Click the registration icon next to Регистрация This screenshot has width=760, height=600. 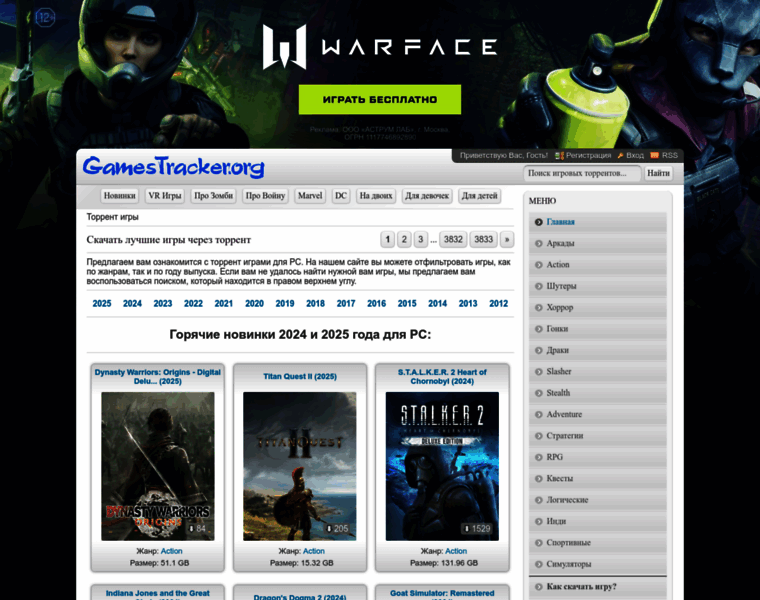tap(559, 156)
